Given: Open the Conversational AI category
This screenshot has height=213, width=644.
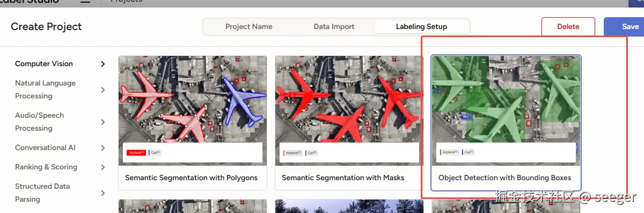Looking at the screenshot, I should 45,147.
